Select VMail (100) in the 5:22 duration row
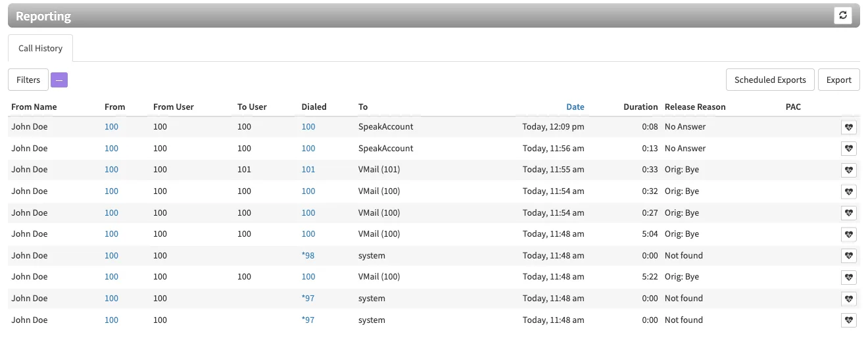Screen dimensions: 868x342 point(379,276)
